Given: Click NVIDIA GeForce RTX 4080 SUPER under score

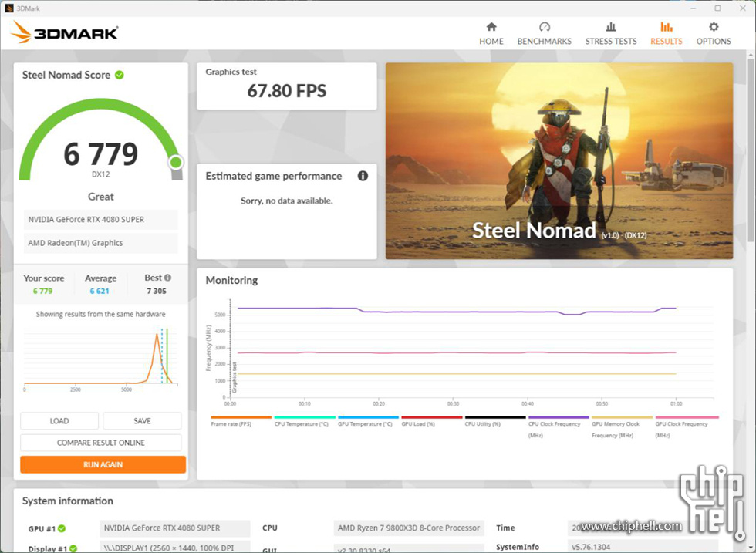Looking at the screenshot, I should coord(101,219).
